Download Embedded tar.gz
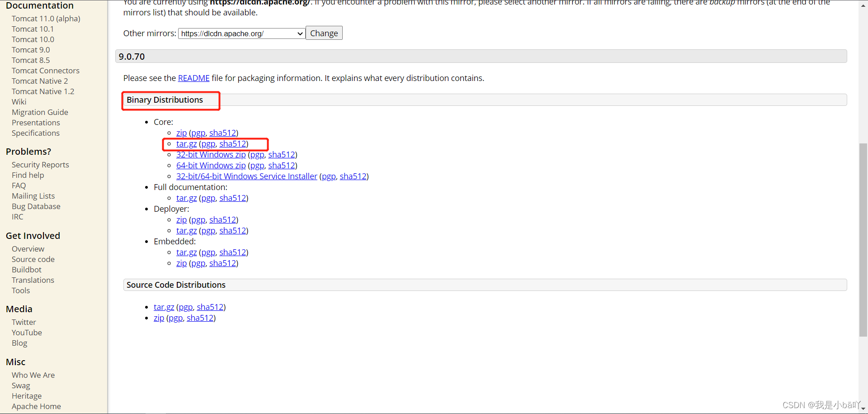Image resolution: width=868 pixels, height=414 pixels. [186, 252]
